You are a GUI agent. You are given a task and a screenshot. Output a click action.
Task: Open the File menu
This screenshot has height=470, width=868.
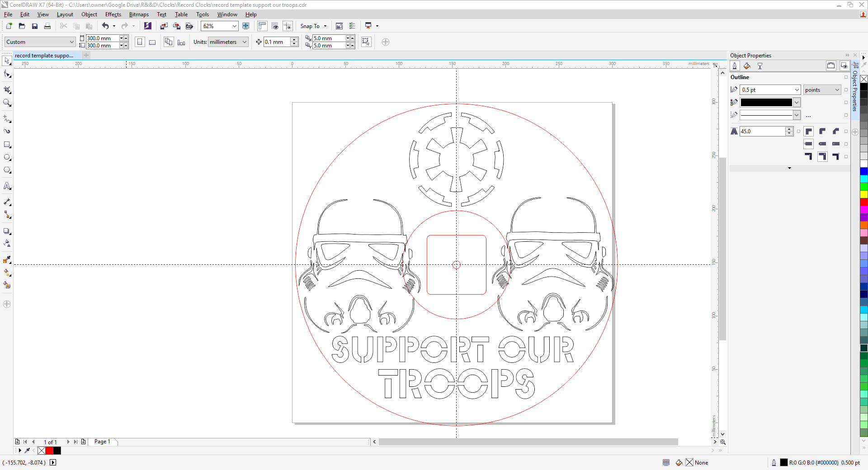tap(8, 14)
